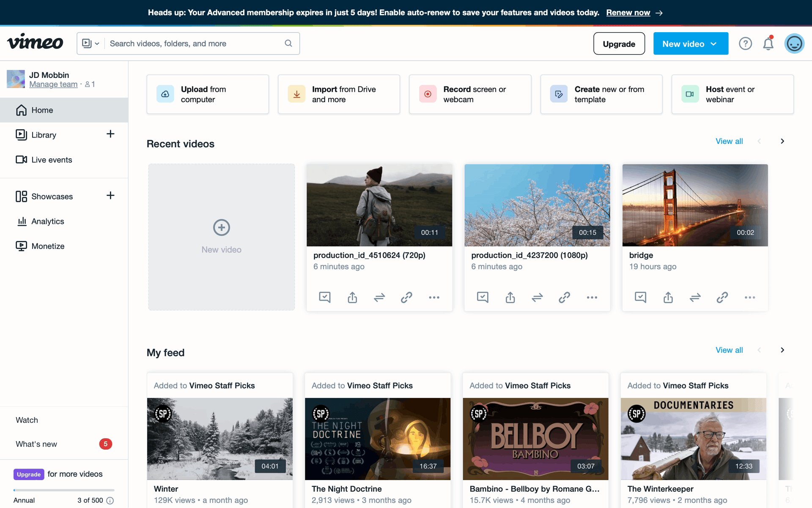Click Create new or from template card
This screenshot has height=508, width=812.
click(601, 94)
